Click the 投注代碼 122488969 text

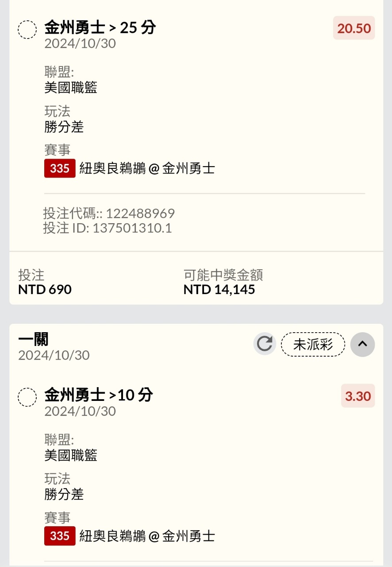(x=109, y=214)
